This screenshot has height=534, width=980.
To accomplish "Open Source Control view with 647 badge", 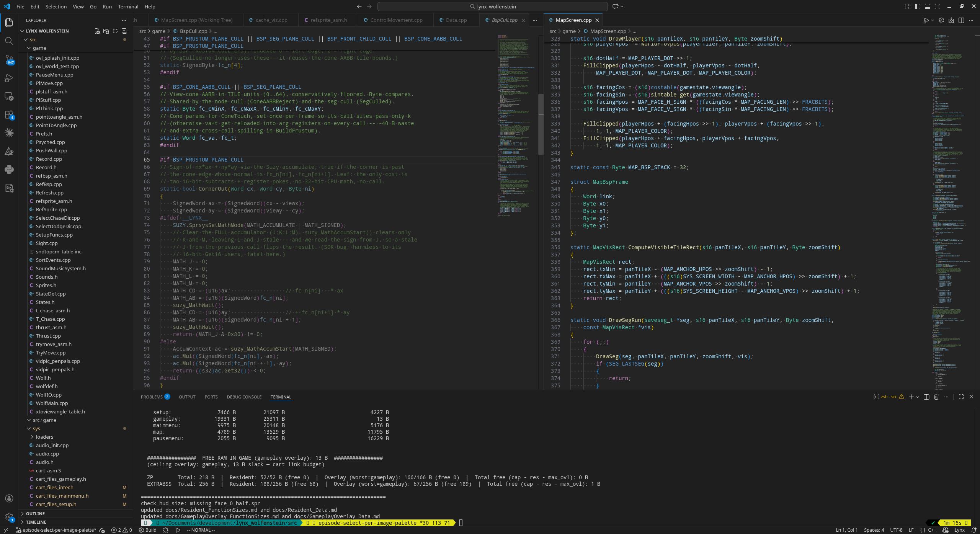I will [9, 59].
